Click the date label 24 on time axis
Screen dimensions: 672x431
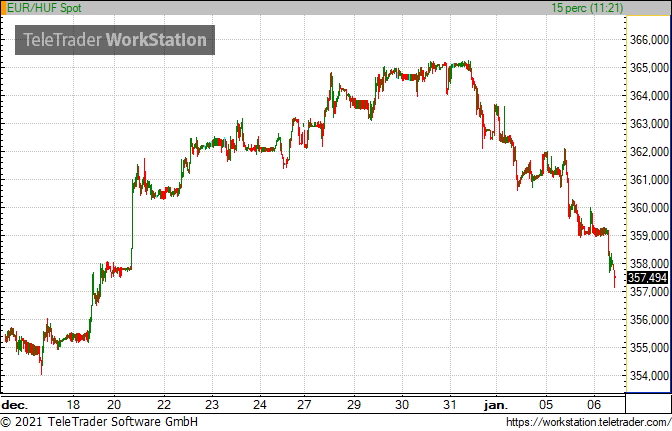coord(260,405)
